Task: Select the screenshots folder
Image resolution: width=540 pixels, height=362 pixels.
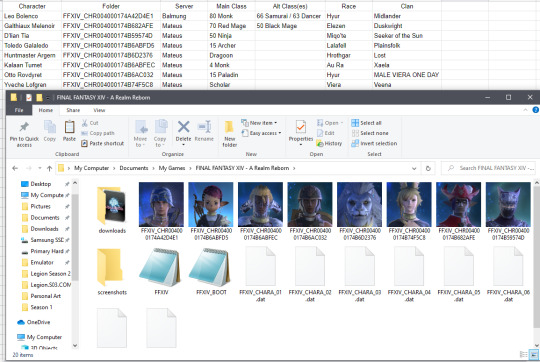Action: (x=112, y=272)
